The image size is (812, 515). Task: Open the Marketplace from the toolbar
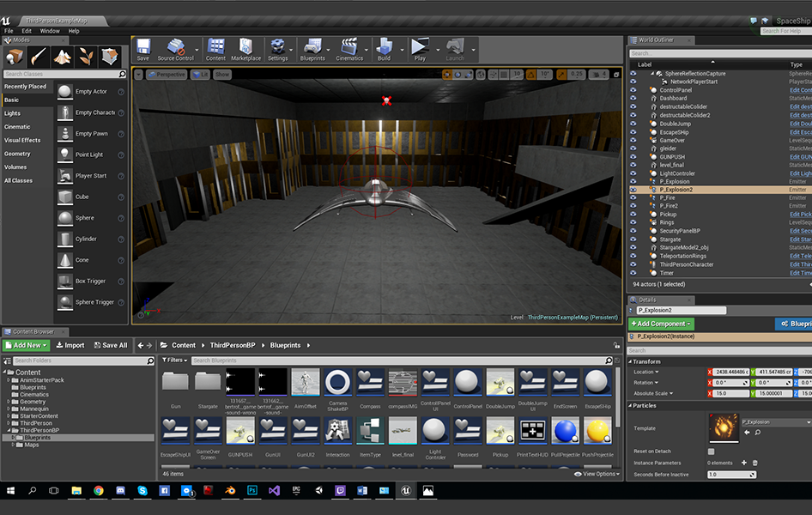pyautogui.click(x=245, y=48)
